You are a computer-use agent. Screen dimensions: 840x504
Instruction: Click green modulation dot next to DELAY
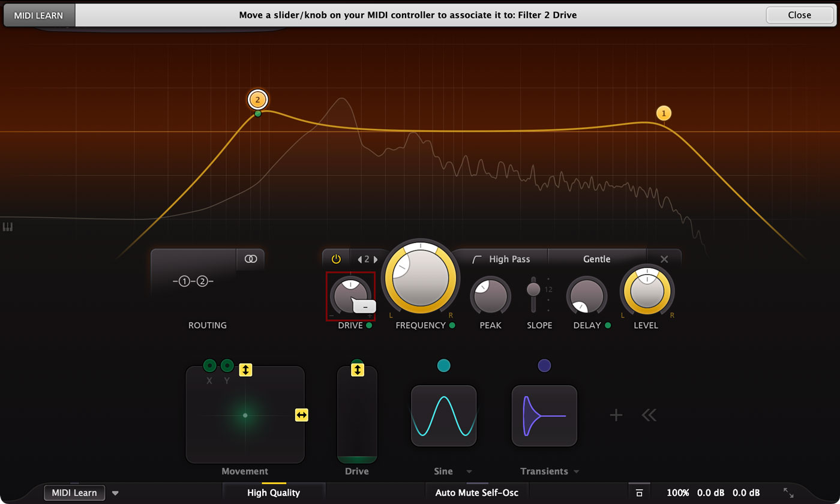(x=607, y=326)
